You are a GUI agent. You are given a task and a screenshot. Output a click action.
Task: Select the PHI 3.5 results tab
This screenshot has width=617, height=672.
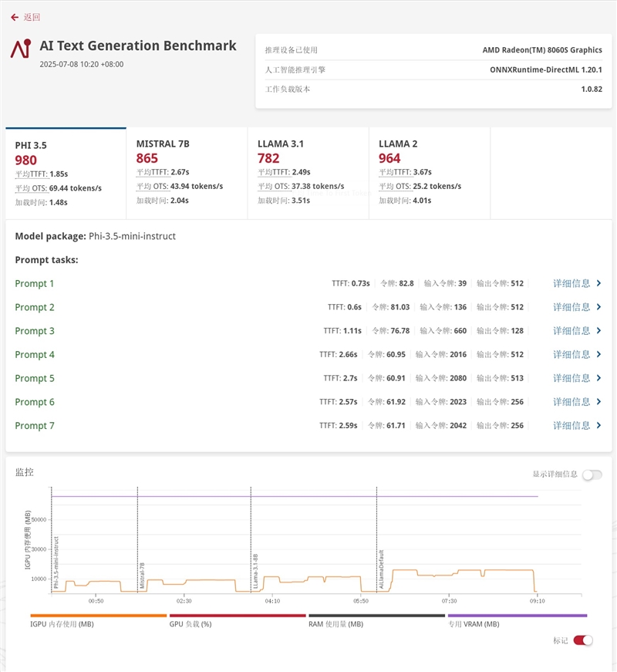click(x=66, y=173)
